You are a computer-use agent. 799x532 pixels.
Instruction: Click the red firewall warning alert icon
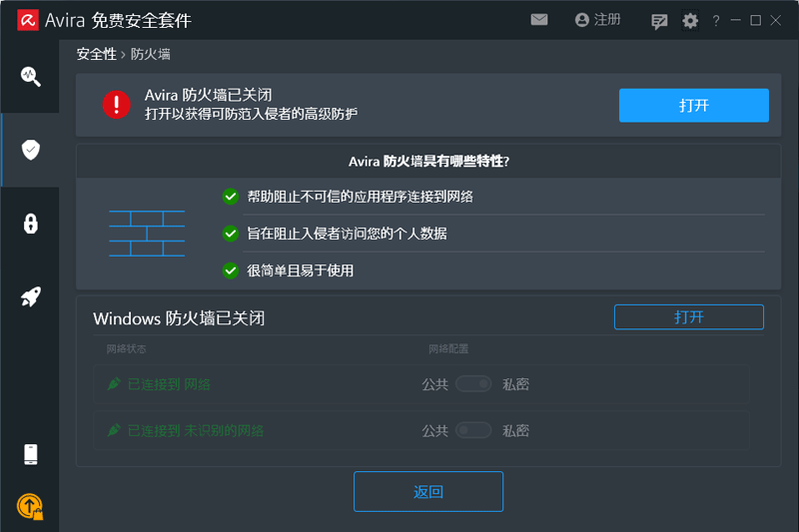point(117,104)
